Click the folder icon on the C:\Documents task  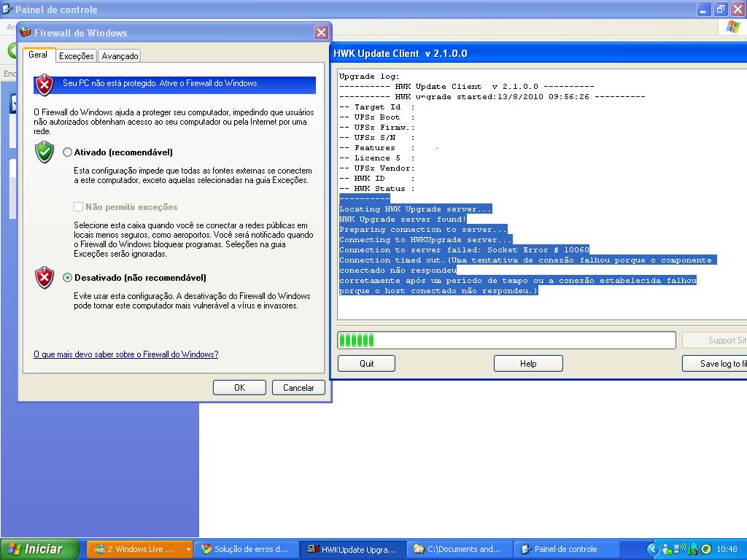pos(419,549)
